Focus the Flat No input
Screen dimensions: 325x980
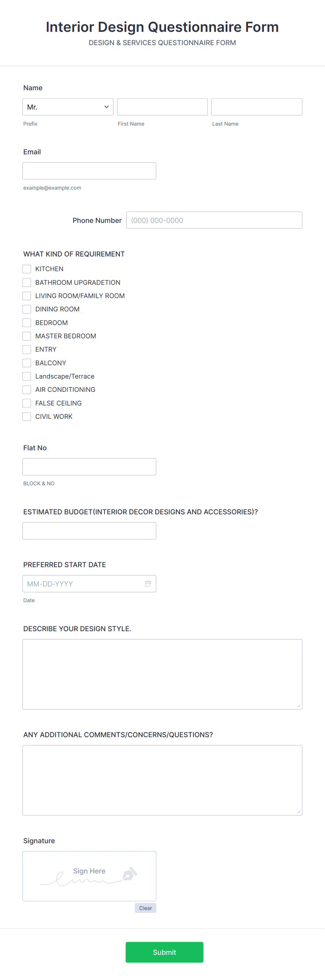89,467
